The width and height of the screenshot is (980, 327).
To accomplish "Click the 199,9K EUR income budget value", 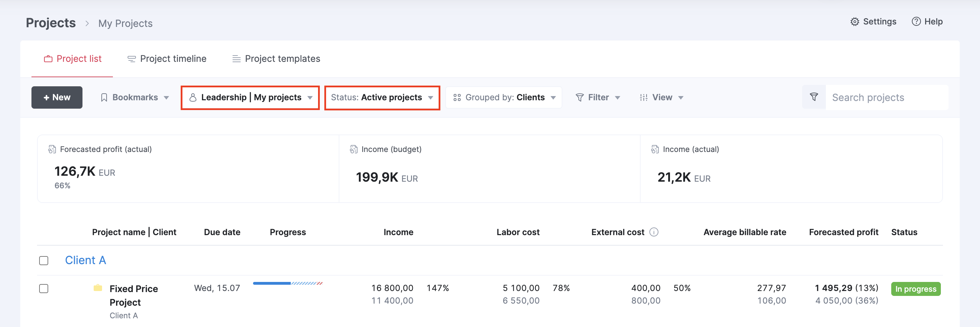I will [387, 177].
